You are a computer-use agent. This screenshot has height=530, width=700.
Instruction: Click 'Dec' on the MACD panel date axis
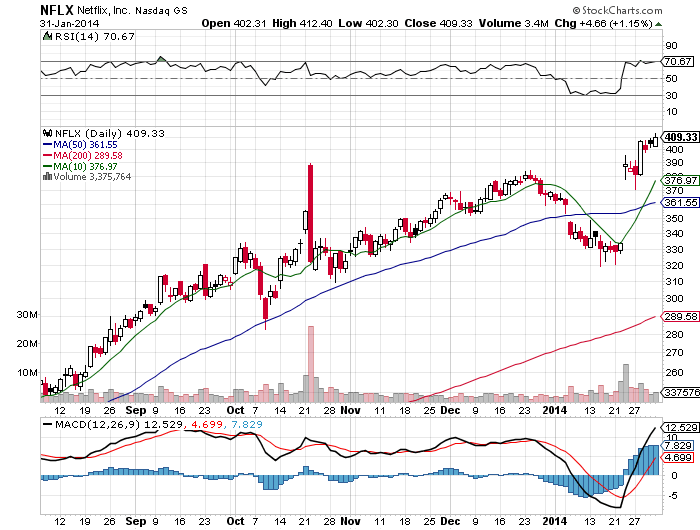[x=450, y=521]
